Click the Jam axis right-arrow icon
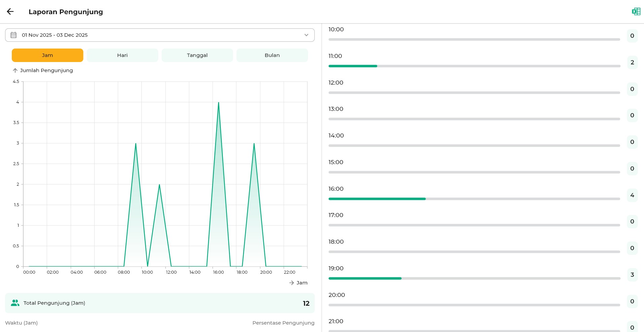 click(x=292, y=283)
